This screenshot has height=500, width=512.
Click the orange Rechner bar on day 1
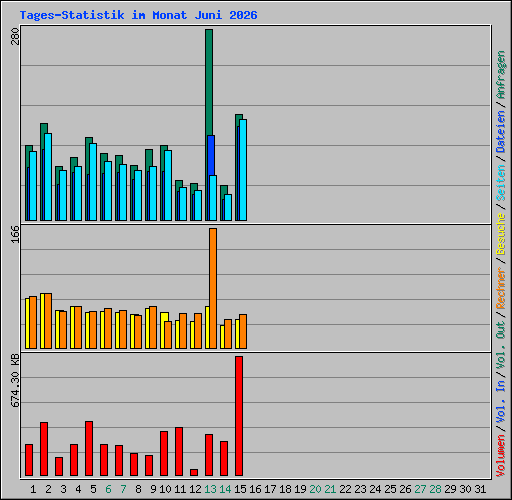[33, 323]
